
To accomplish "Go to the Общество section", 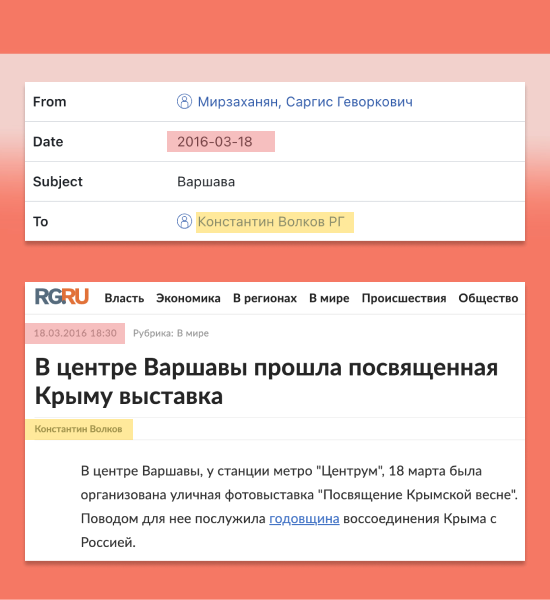I will [x=488, y=298].
